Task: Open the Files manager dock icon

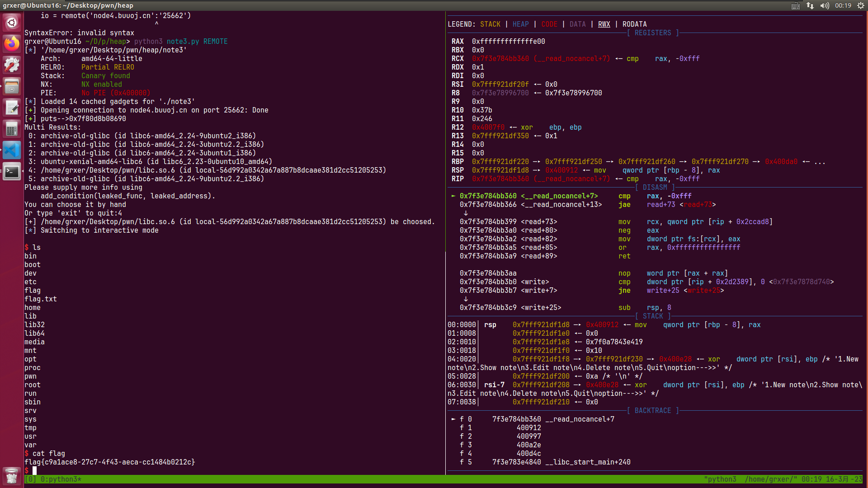Action: 12,86
